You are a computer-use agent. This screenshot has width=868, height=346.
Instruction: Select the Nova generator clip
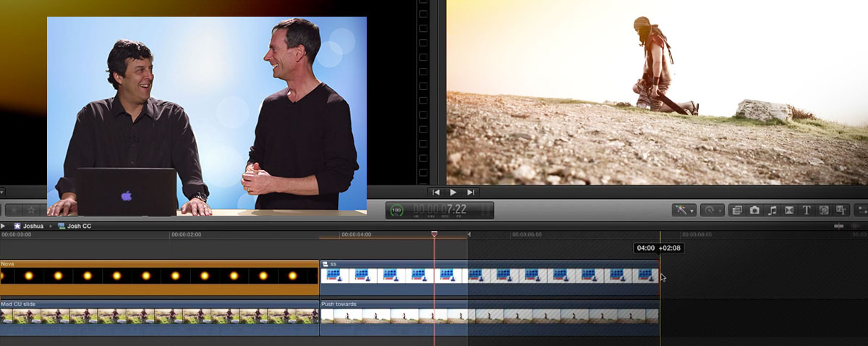pyautogui.click(x=159, y=277)
